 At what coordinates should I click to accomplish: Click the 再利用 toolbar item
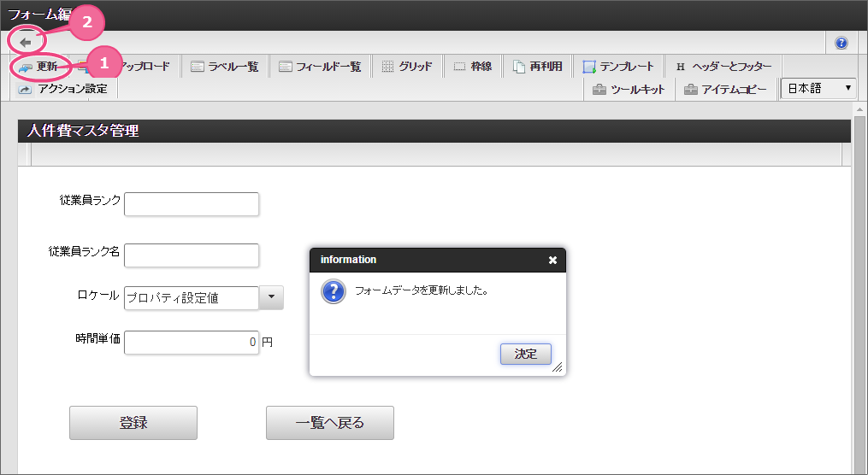(x=538, y=67)
